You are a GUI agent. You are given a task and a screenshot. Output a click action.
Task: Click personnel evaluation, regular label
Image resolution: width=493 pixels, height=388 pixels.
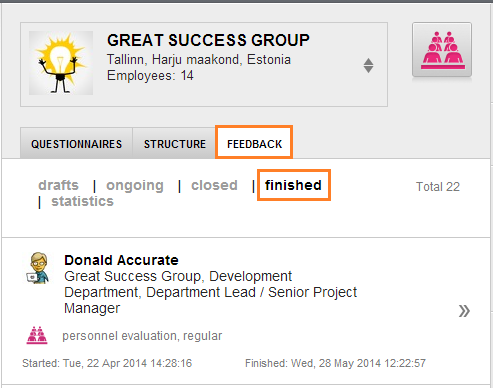click(x=142, y=336)
